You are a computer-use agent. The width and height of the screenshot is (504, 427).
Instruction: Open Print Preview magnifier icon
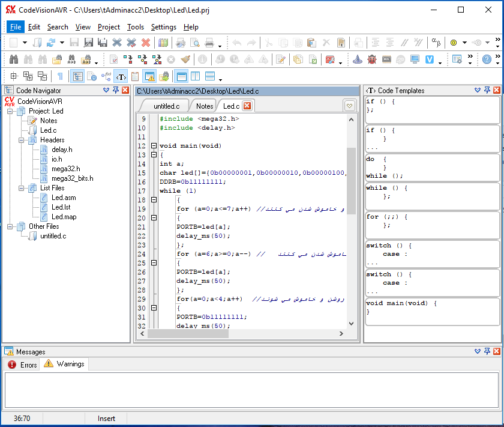coord(195,43)
